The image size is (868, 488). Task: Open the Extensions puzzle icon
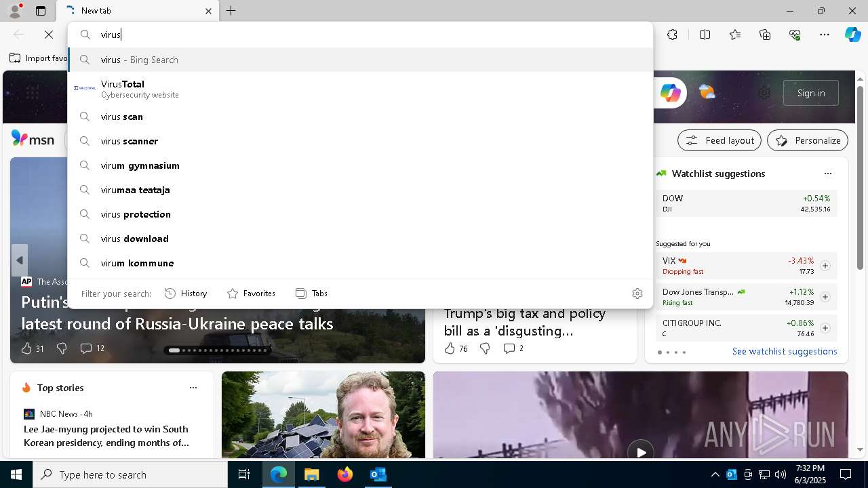click(672, 35)
